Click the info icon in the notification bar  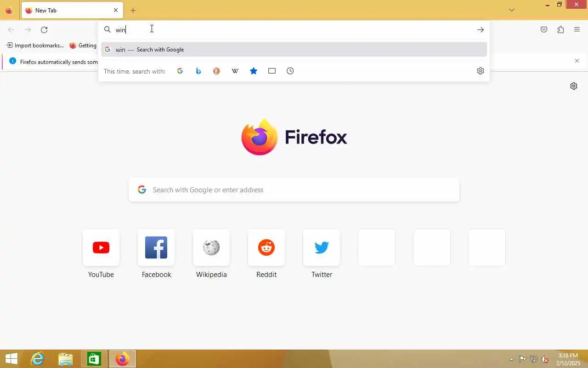(x=12, y=61)
